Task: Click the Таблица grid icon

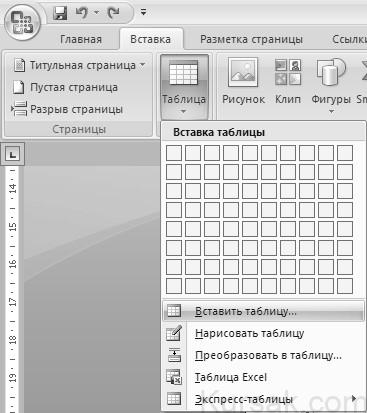Action: (184, 73)
